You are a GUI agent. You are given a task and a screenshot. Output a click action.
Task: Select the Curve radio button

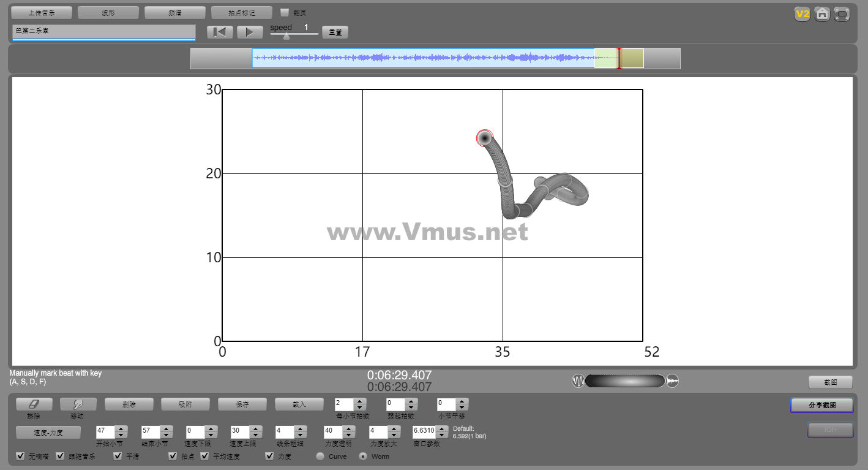point(320,457)
